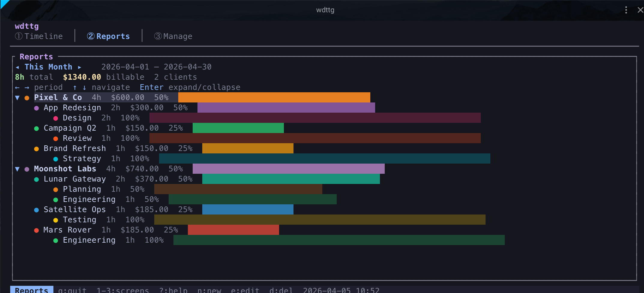Close the wdttg window
Screen dimensions: 644x293
[640, 10]
